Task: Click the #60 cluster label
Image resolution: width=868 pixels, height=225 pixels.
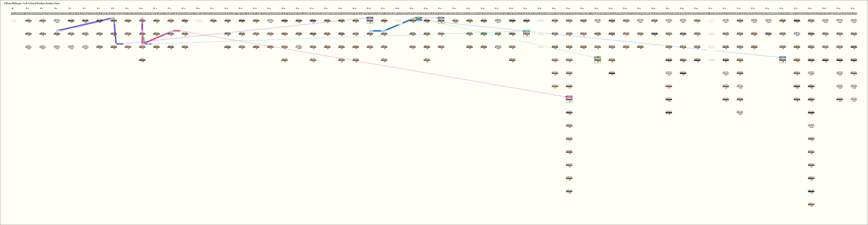Action: pyautogui.click(x=853, y=8)
